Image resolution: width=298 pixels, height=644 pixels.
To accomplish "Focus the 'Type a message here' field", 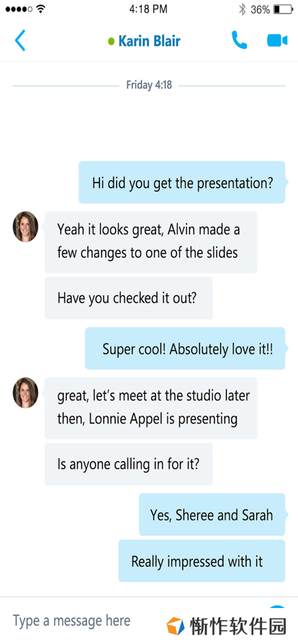I will click(86, 620).
